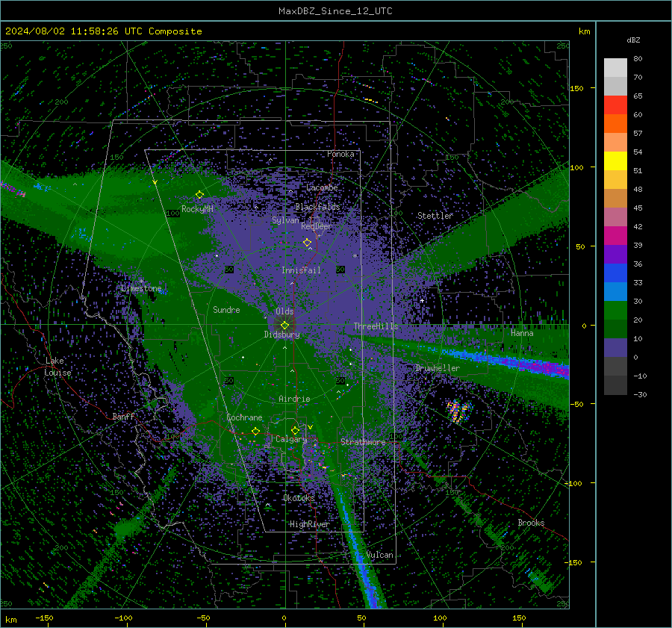This screenshot has width=672, height=628.
Task: Click the MaxDBZ_Since_12_UTC title
Action: point(335,11)
